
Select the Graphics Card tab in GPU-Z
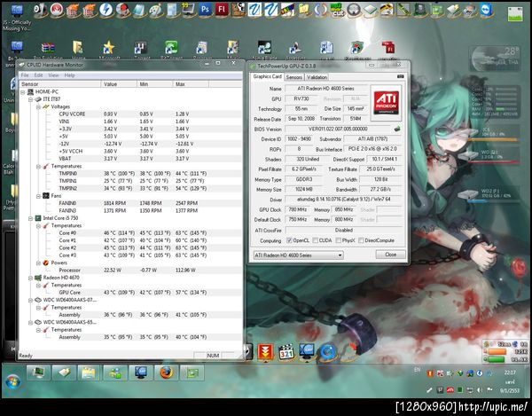tap(268, 76)
